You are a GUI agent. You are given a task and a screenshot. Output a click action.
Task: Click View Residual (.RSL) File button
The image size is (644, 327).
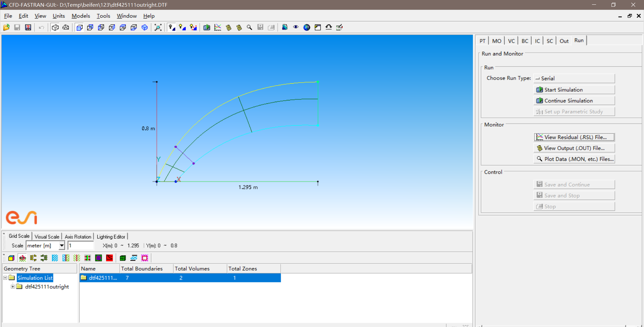click(x=574, y=137)
